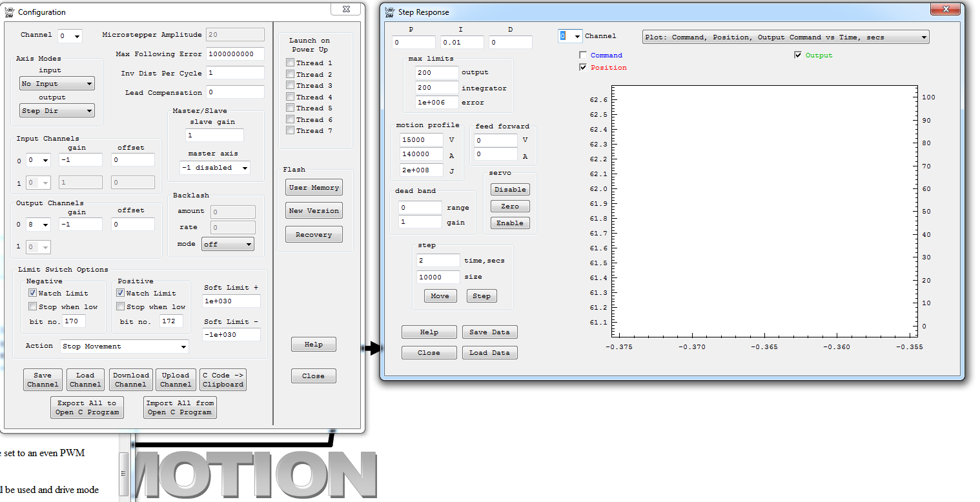
Task: Enable the Command plot checkbox
Action: [x=584, y=55]
